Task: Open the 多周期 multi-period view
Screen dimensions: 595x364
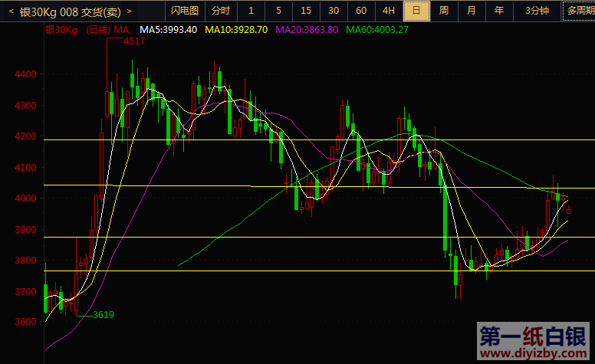Action: pyautogui.click(x=578, y=11)
